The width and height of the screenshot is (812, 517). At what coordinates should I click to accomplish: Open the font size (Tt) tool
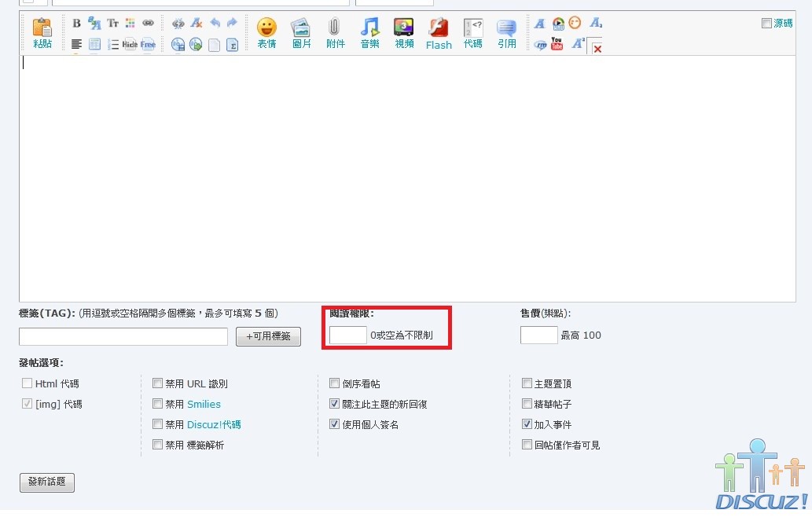[x=112, y=24]
